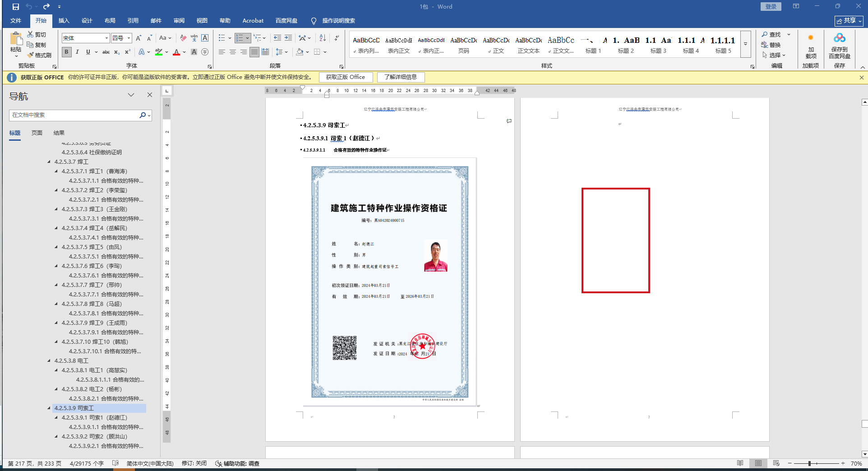Pick the red font color button
The height and width of the screenshot is (471, 868).
click(176, 52)
